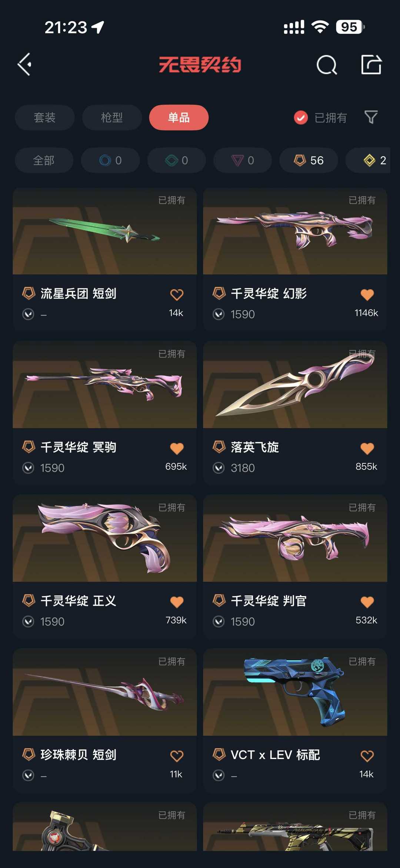The width and height of the screenshot is (400, 868).
Task: Filter by pink triangle tier chip
Action: [x=243, y=160]
